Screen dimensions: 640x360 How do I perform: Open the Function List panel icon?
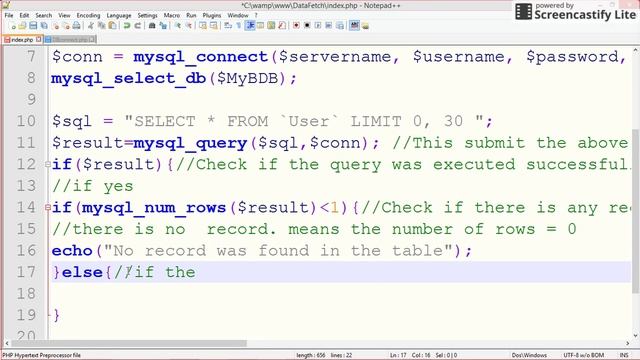click(x=282, y=26)
